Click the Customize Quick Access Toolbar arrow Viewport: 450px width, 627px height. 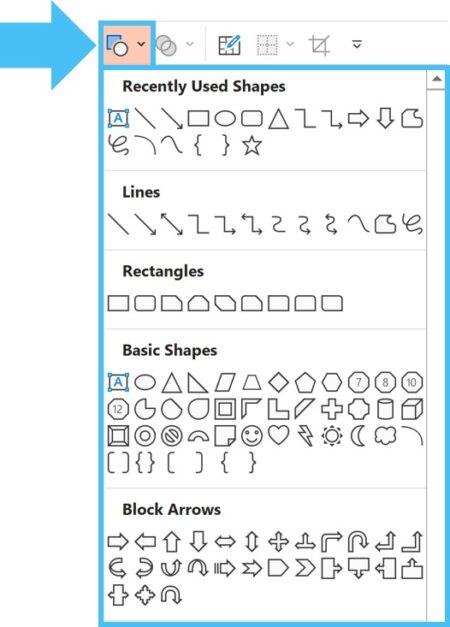(357, 44)
